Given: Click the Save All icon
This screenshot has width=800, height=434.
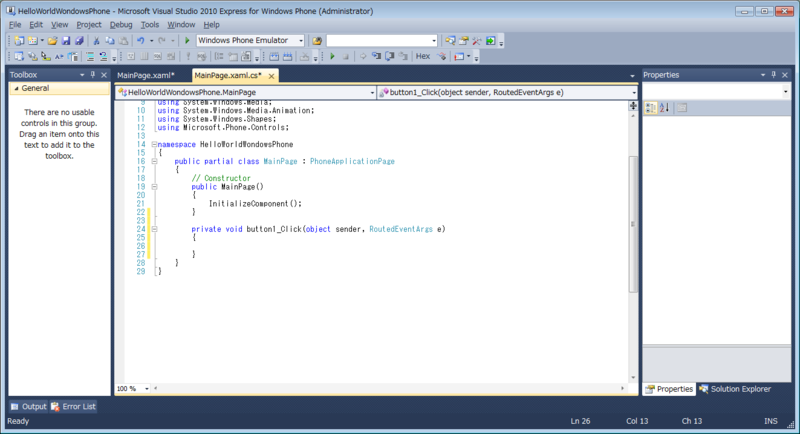Looking at the screenshot, I should click(79, 41).
